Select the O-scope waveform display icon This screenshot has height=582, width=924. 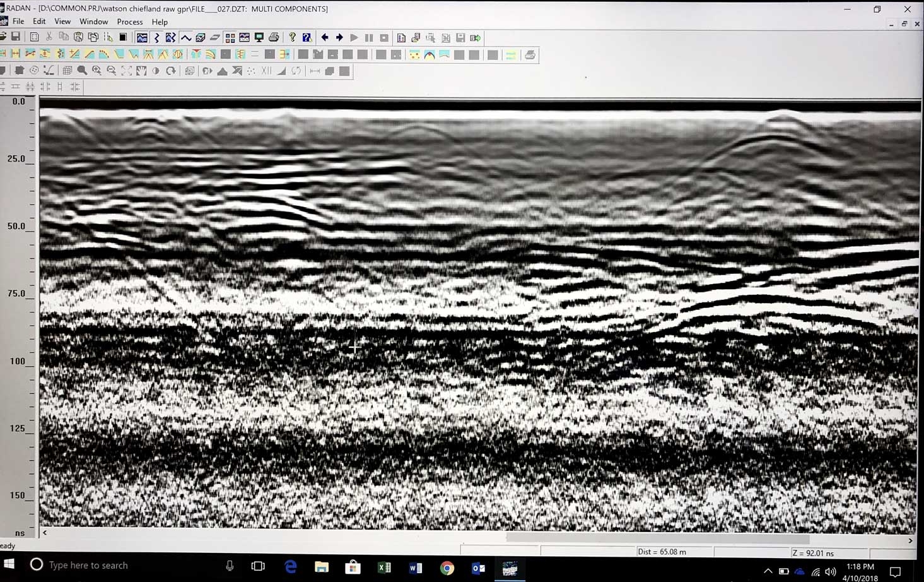click(x=185, y=38)
